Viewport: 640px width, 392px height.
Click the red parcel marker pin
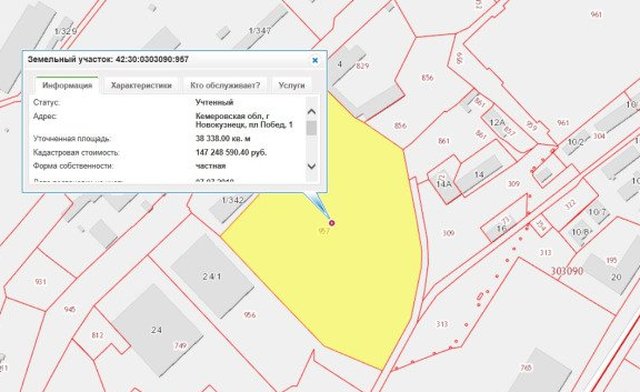coord(332,223)
